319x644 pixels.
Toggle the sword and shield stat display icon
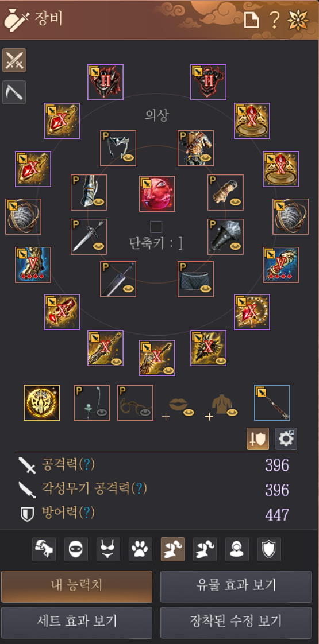[x=257, y=439]
